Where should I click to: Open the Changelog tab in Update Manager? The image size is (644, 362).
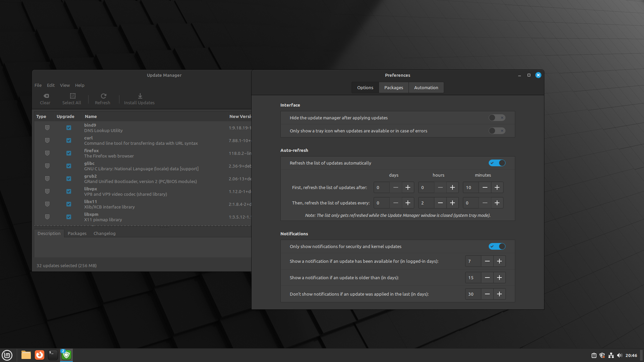(x=104, y=233)
